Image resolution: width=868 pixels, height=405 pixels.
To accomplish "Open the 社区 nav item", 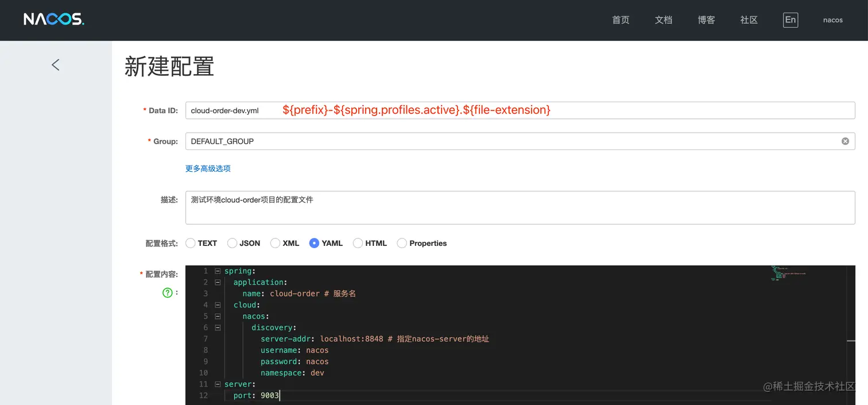I will point(749,20).
